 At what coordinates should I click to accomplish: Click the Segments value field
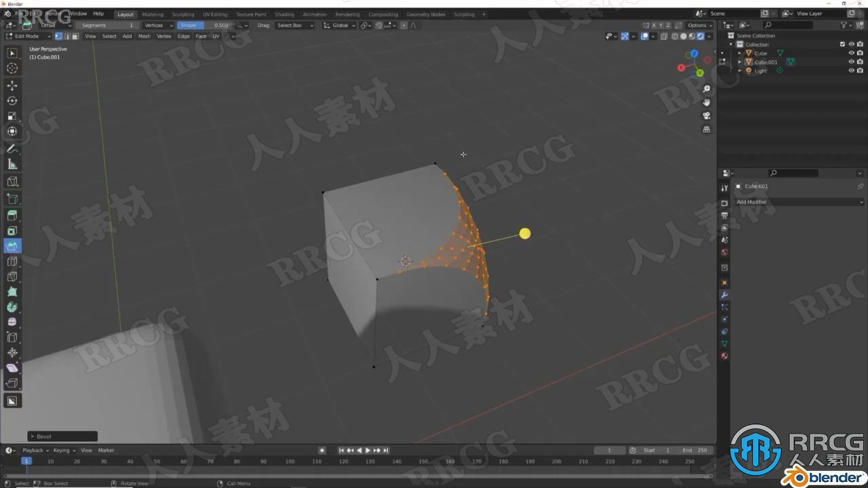108,25
